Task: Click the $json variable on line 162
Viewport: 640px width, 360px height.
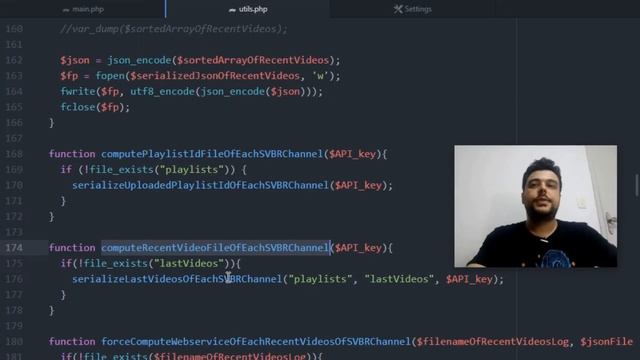Action: pos(75,60)
